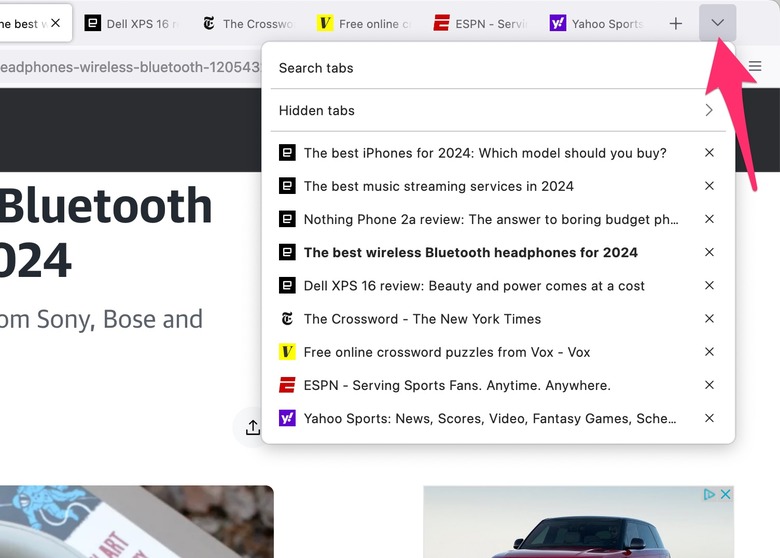Click the URL address bar text
Viewport: 780px width, 558px height.
click(x=130, y=67)
